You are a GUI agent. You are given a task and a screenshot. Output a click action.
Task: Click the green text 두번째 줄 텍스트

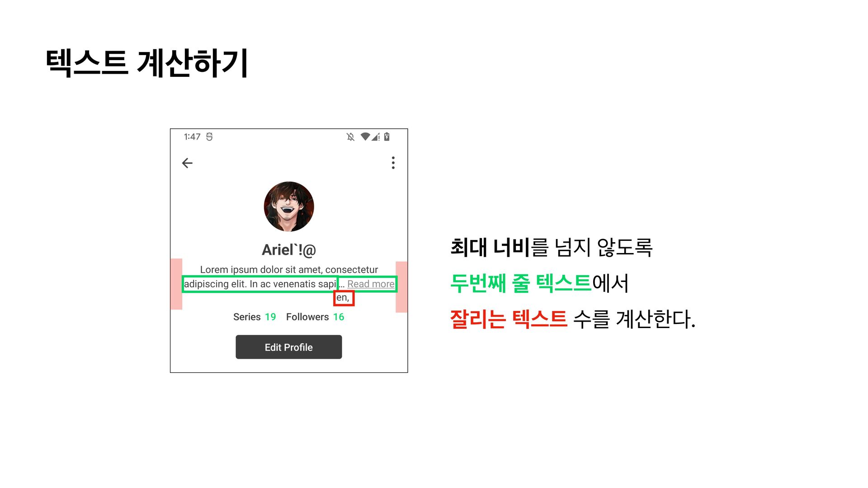click(521, 283)
